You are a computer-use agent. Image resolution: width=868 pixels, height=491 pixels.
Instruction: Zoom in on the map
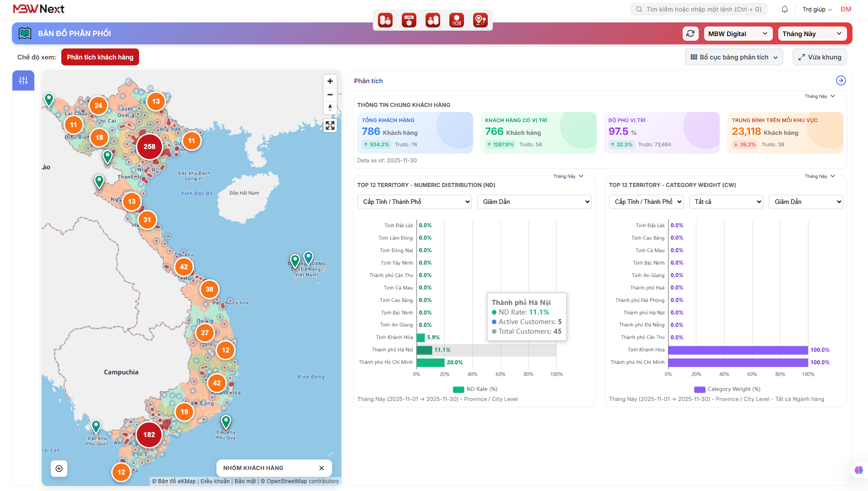[x=330, y=81]
